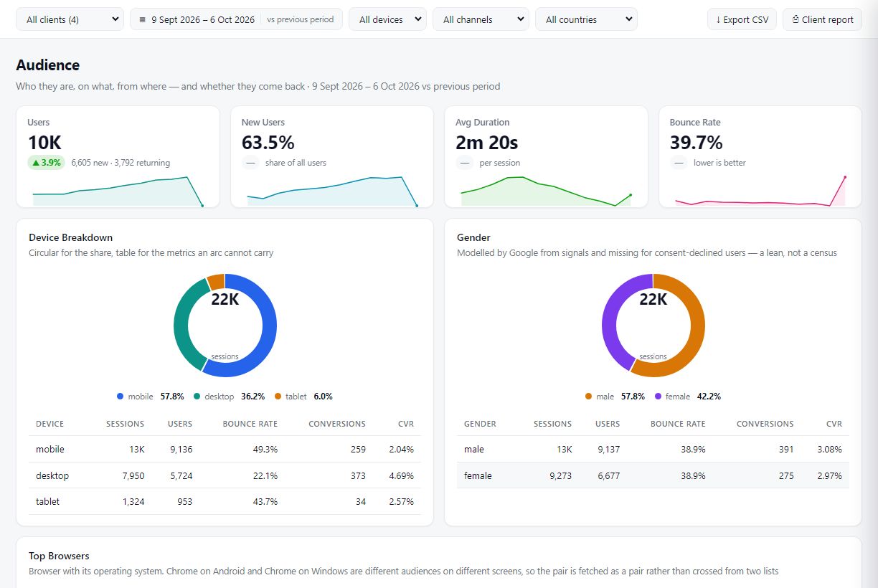Click the GENDER column header

tap(480, 424)
